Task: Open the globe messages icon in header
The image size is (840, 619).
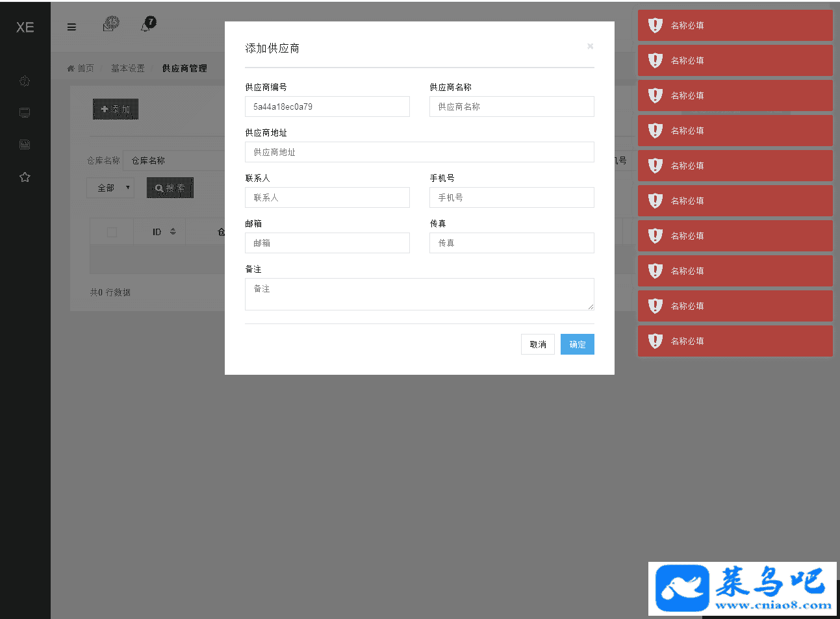Action: pos(111,24)
